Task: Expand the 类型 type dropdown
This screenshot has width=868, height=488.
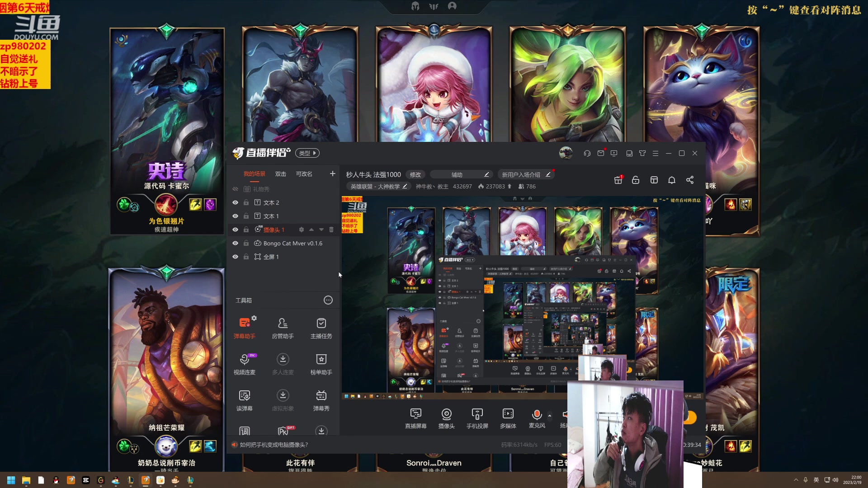Action: (x=307, y=153)
